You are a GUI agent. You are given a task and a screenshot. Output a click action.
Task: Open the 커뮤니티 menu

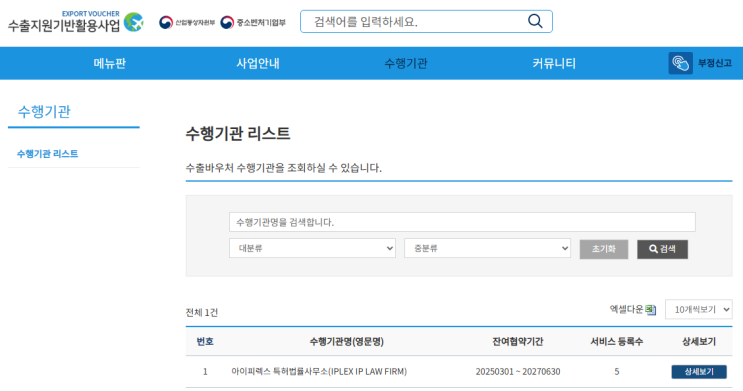[554, 63]
